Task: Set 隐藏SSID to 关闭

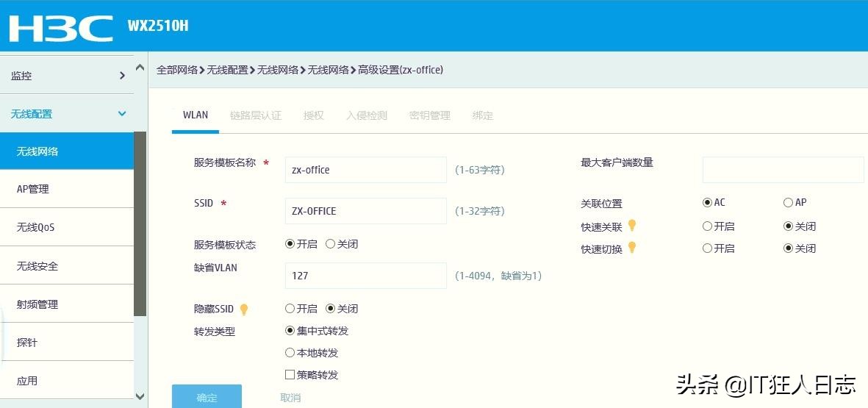Action: point(331,308)
